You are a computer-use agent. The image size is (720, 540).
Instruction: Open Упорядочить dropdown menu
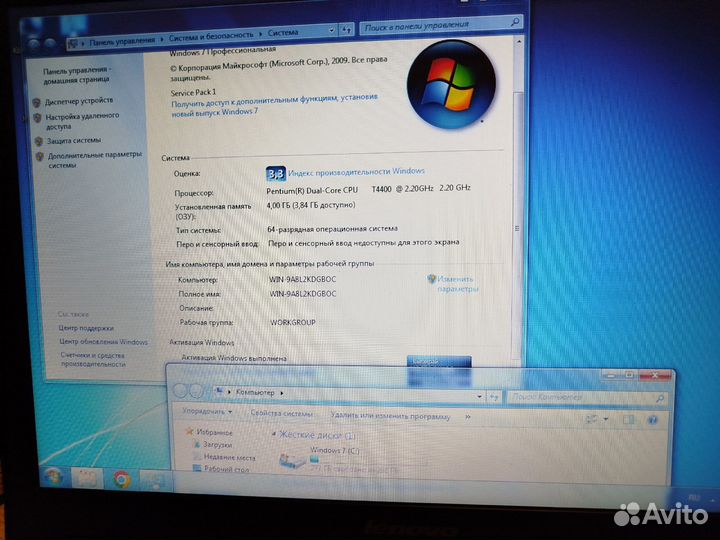click(x=207, y=411)
